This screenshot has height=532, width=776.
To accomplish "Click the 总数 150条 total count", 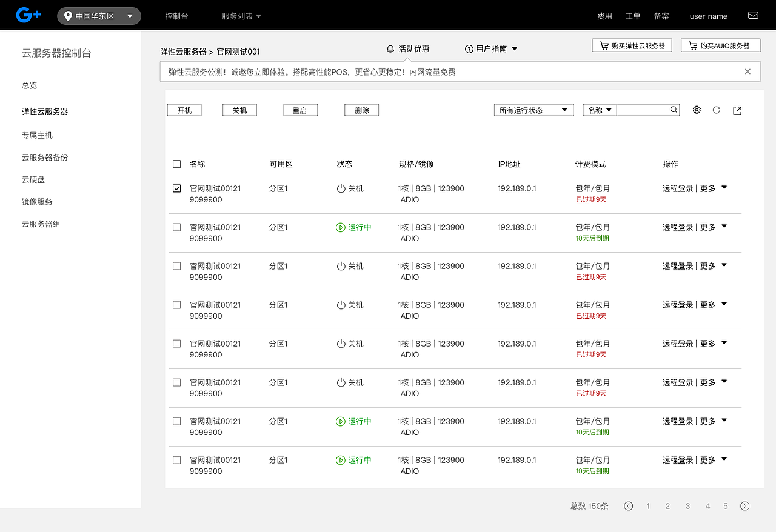I will pos(589,506).
